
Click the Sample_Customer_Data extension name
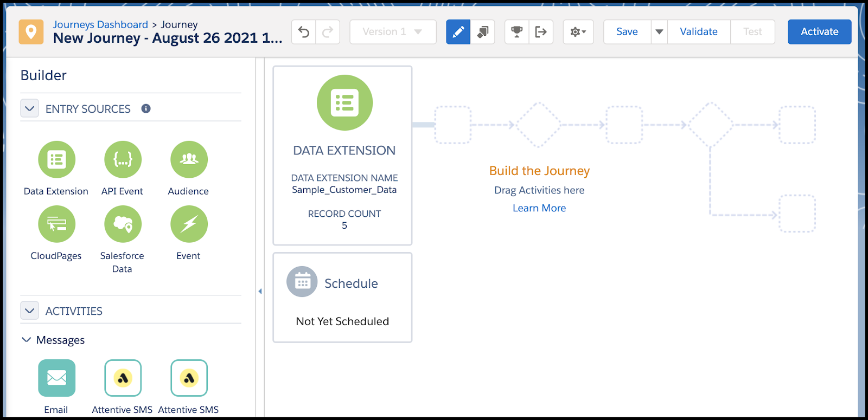(x=344, y=190)
